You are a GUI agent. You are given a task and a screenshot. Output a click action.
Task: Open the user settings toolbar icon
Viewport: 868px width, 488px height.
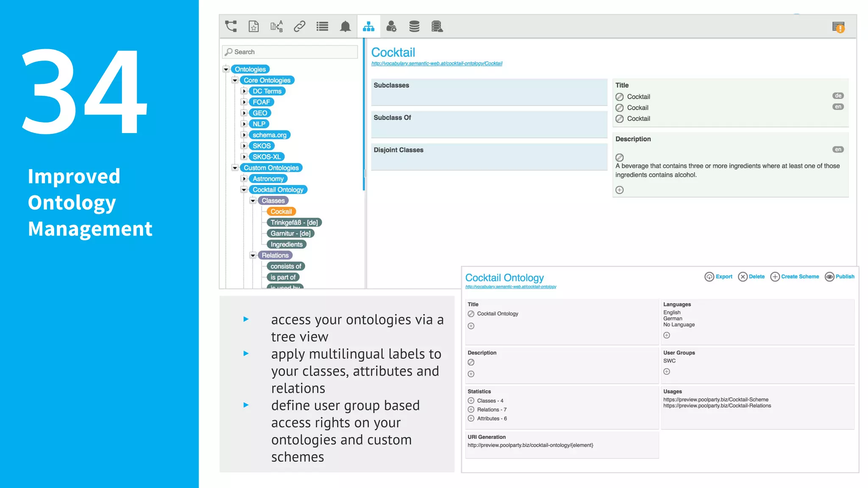(x=391, y=27)
